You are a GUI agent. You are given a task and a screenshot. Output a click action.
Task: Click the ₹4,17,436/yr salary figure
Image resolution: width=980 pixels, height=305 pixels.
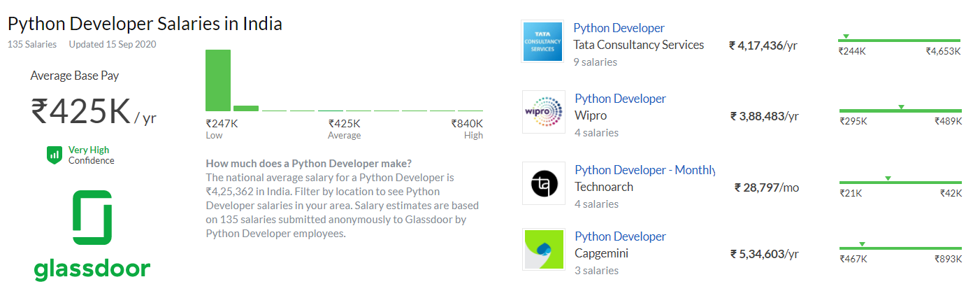(763, 45)
